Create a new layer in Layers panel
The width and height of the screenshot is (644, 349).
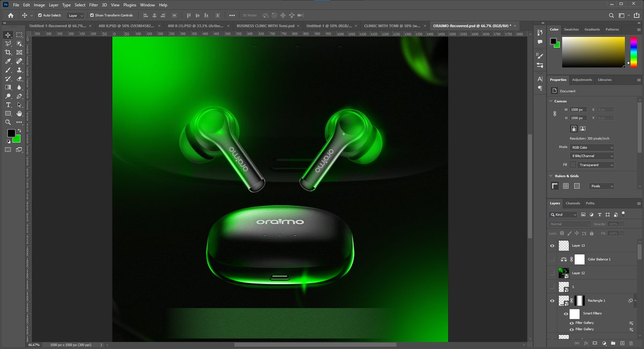[622, 343]
